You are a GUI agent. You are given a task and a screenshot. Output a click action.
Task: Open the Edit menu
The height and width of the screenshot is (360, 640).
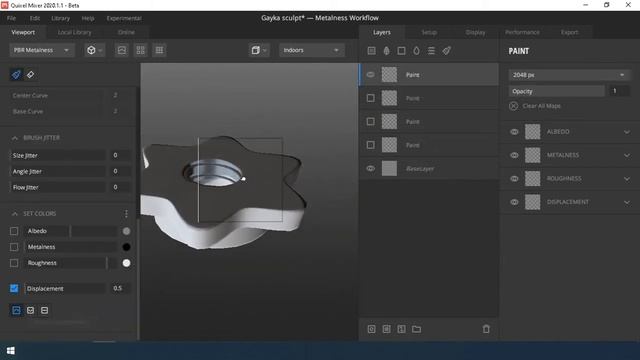click(x=35, y=18)
